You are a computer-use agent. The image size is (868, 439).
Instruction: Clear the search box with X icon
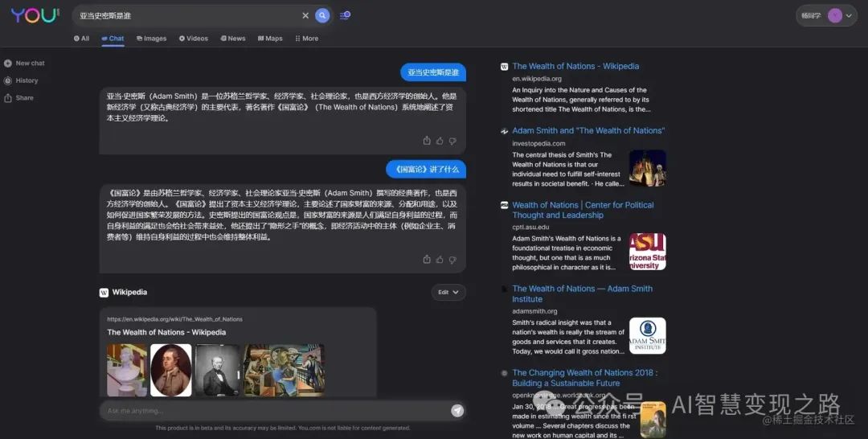click(305, 15)
